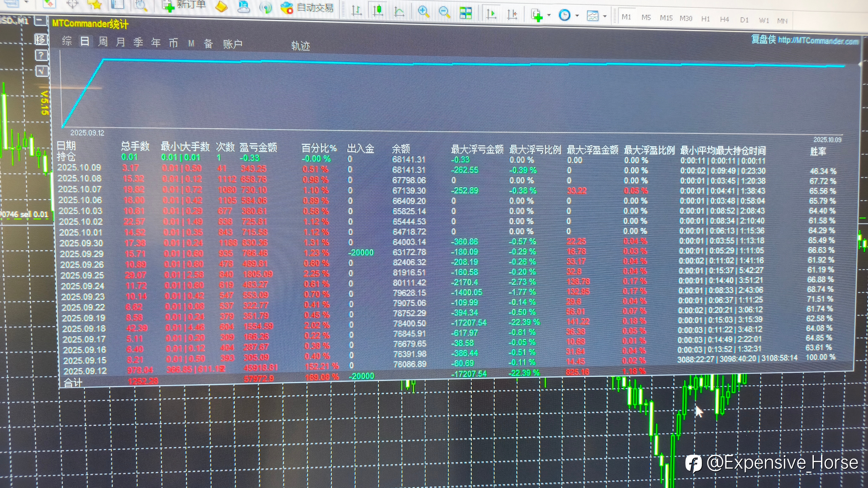Screen dimensions: 868x488
Task: Click the question mark help box
Action: pyautogui.click(x=41, y=55)
